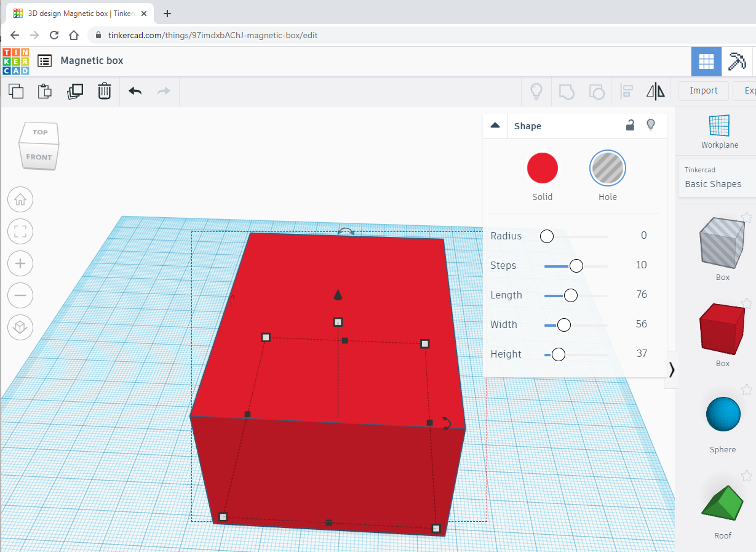Viewport: 756px width, 552px height.
Task: Click the Ungroup shapes icon
Action: 597,92
